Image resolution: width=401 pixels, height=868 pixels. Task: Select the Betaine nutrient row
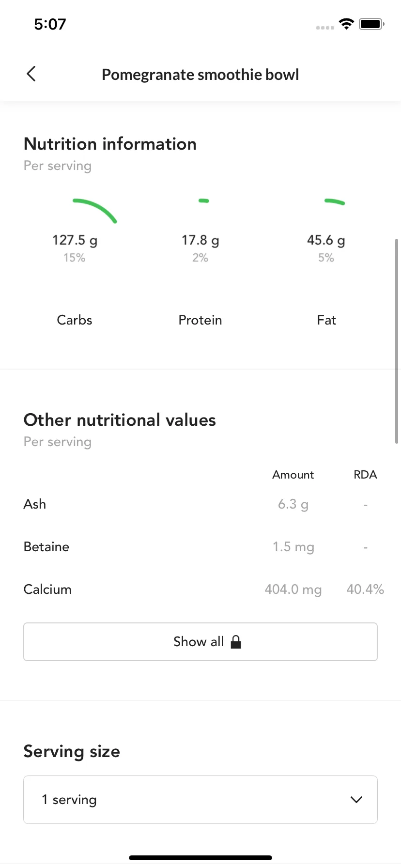point(200,547)
